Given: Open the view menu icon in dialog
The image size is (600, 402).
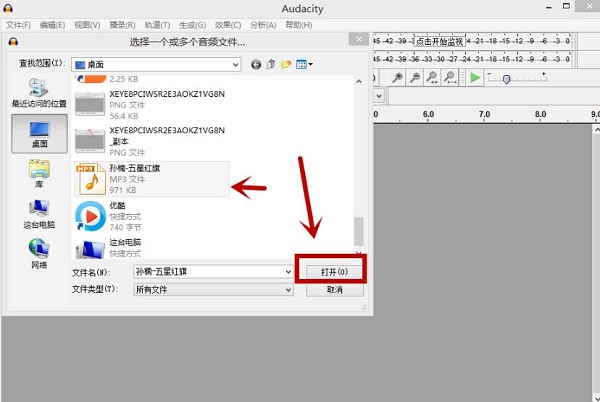Looking at the screenshot, I should (303, 64).
